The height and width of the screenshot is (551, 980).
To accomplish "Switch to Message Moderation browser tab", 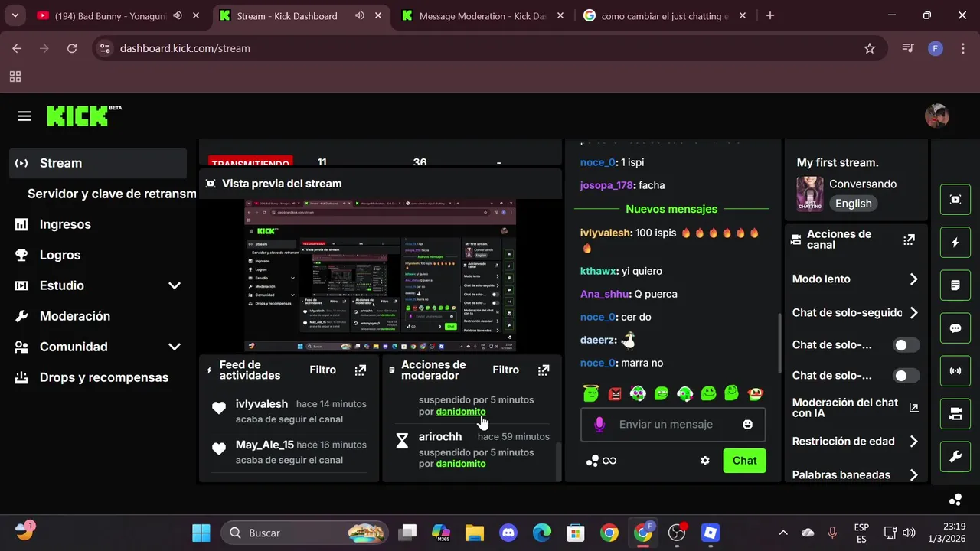I will click(x=484, y=15).
